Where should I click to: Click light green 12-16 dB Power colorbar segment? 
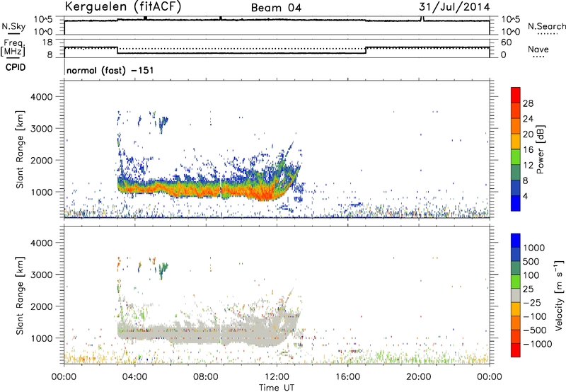[x=516, y=157]
